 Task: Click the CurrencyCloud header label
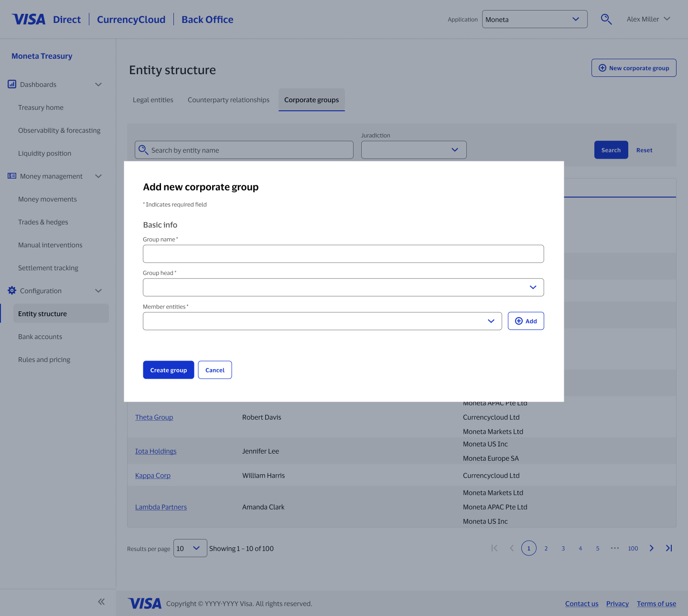[131, 20]
